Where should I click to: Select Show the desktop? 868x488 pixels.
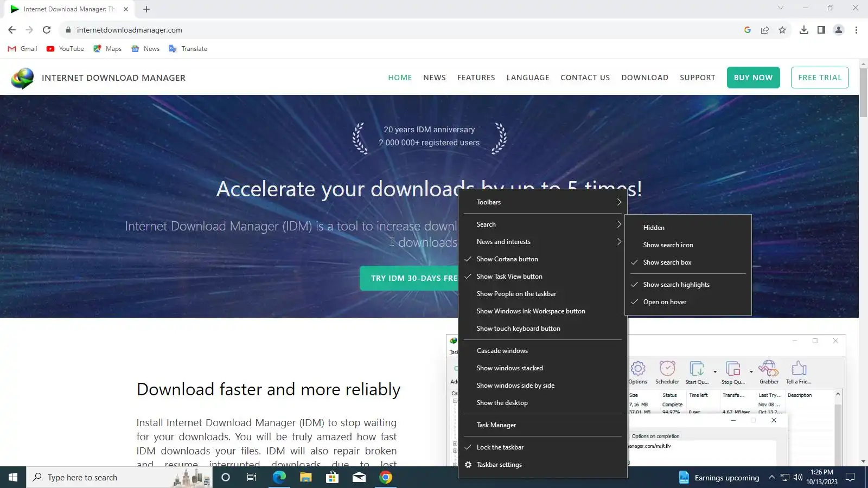tap(542, 403)
